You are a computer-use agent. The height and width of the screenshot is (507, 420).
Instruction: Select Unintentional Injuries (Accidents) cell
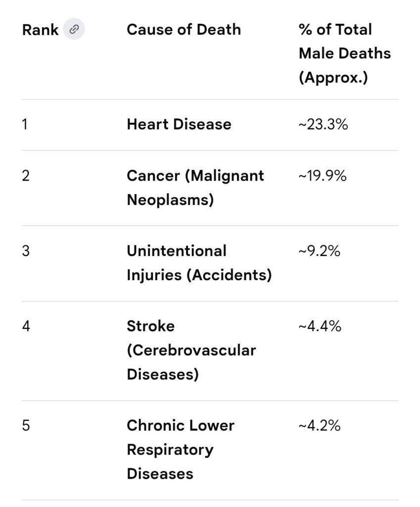click(x=199, y=263)
